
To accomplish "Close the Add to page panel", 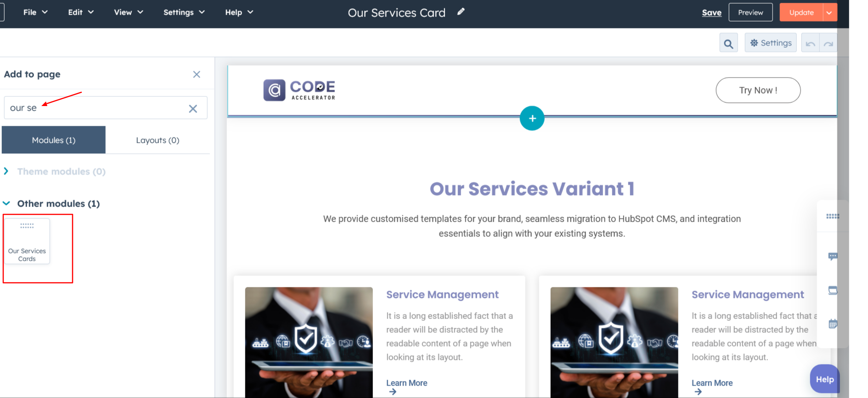I will 197,74.
